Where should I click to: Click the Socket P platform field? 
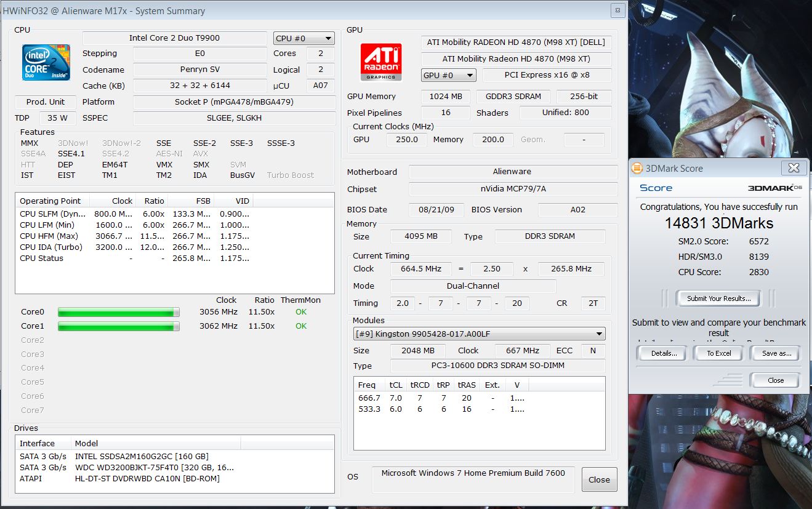click(x=234, y=102)
